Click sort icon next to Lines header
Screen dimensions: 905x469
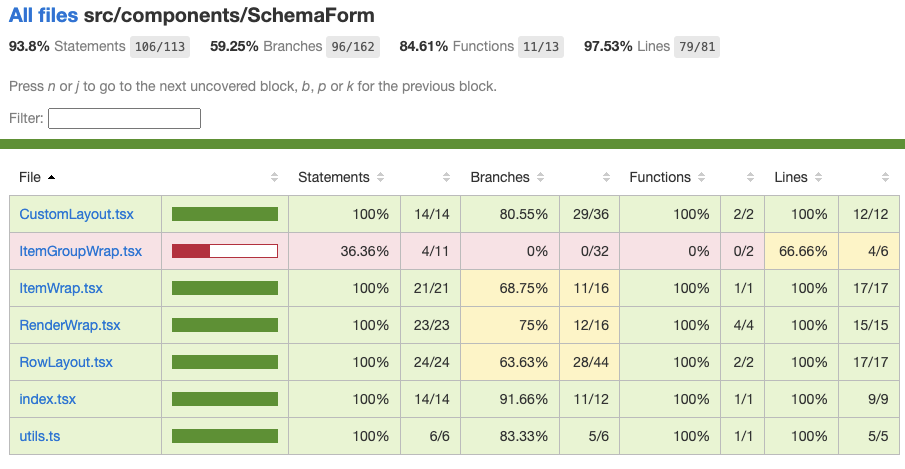coord(818,177)
